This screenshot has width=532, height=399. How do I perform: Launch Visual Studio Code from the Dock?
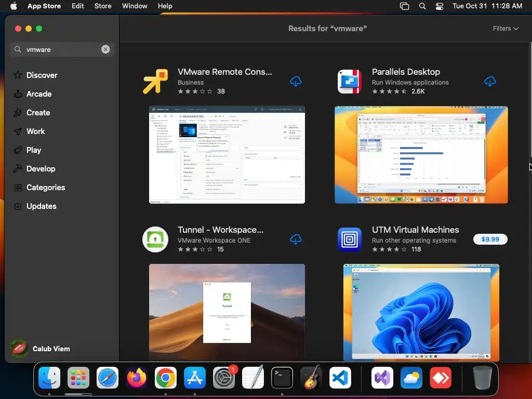click(x=340, y=378)
